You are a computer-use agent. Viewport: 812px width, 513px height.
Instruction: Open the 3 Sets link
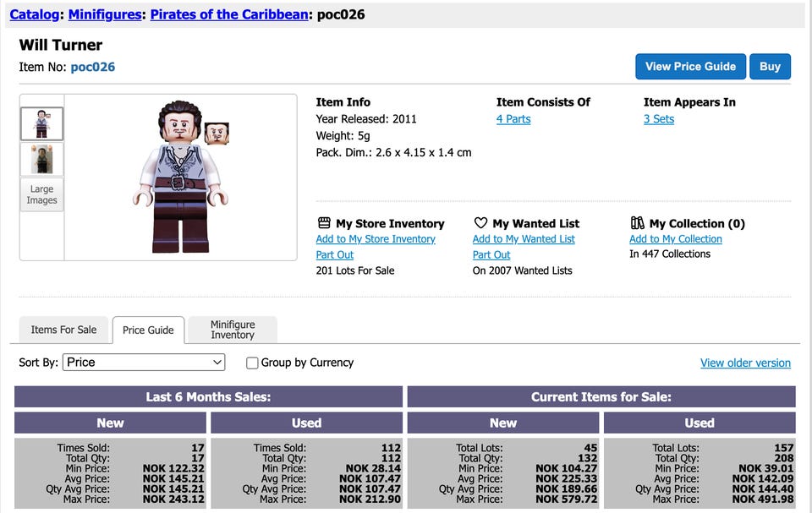[659, 119]
